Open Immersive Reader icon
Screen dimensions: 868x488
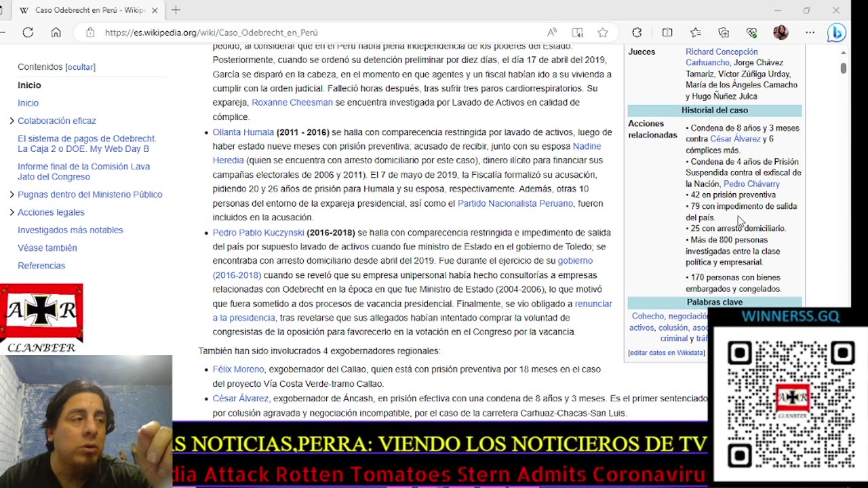pos(577,32)
